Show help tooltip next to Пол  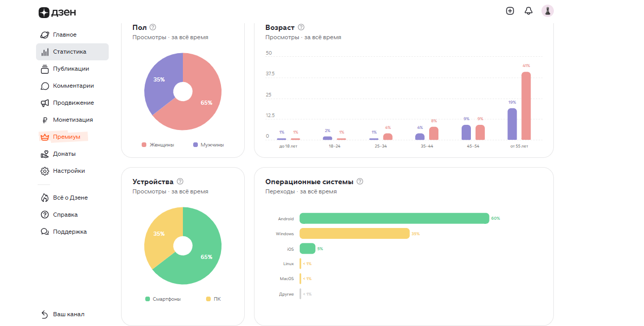[152, 27]
